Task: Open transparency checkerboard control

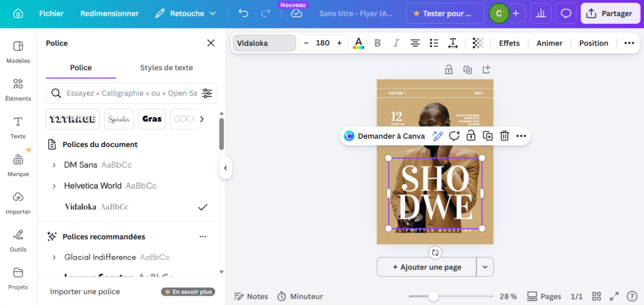Action: tap(478, 43)
